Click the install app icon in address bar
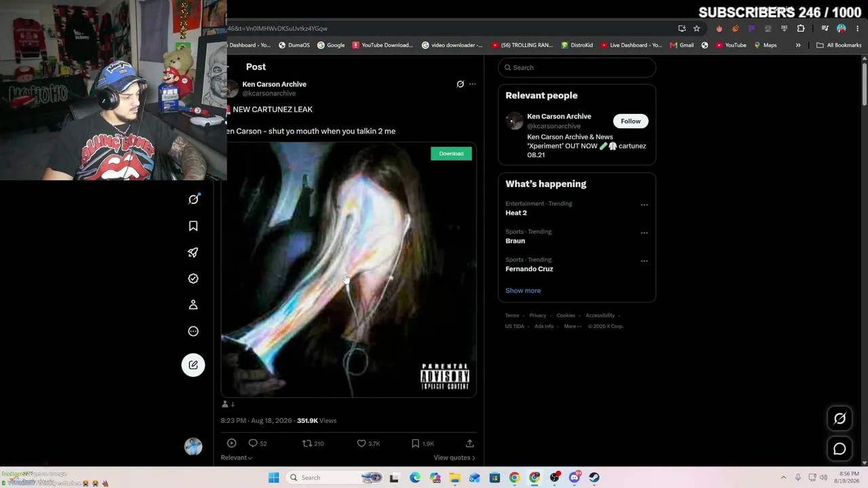Image resolution: width=868 pixels, height=488 pixels. (x=682, y=28)
